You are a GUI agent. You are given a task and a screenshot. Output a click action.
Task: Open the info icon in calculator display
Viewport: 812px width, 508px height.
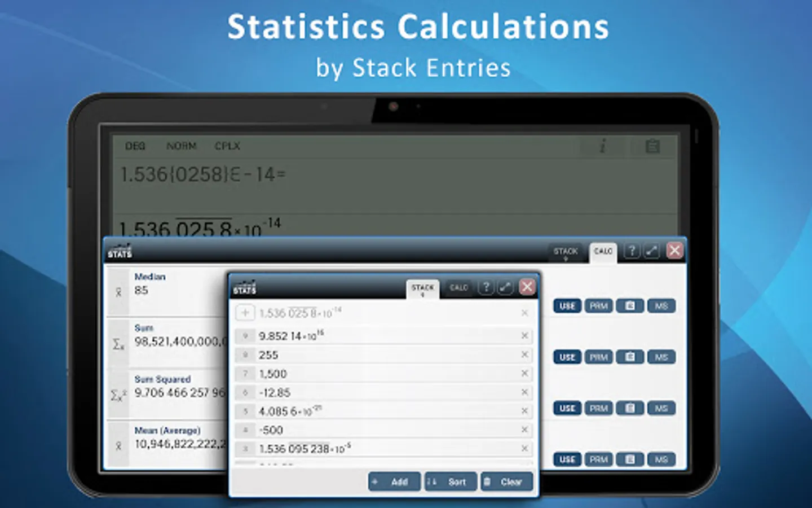(602, 146)
